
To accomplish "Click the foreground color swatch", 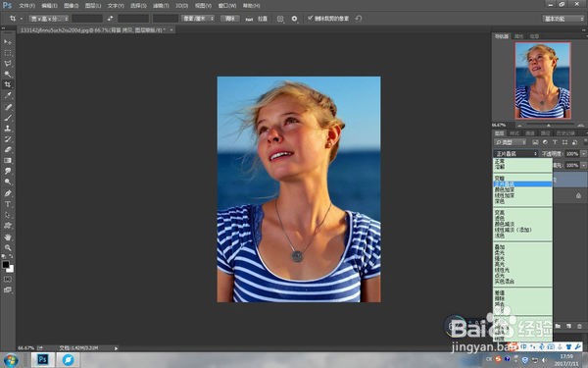I will 5,264.
